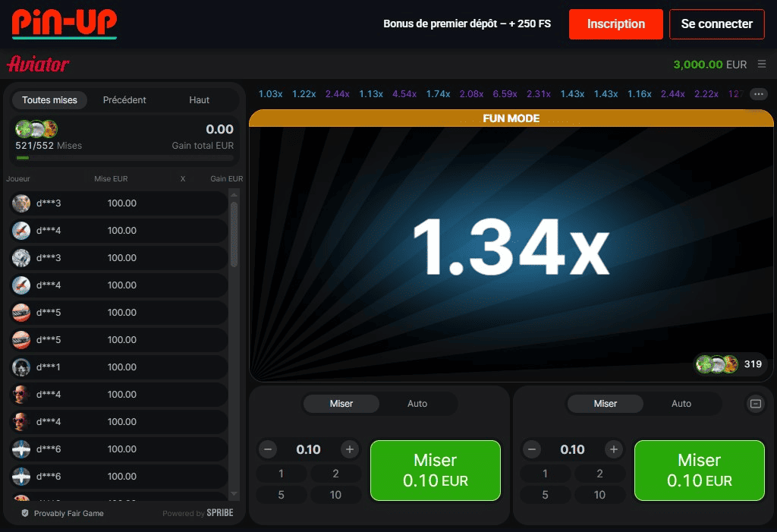Viewport: 777px width, 532px height.
Task: Click avatar of d***1 player
Action: pos(21,367)
